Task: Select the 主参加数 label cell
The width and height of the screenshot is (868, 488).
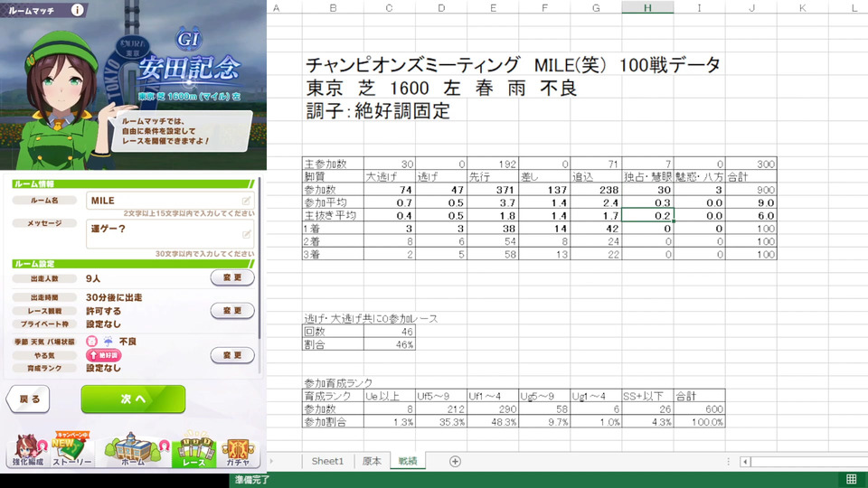Action: pyautogui.click(x=333, y=164)
